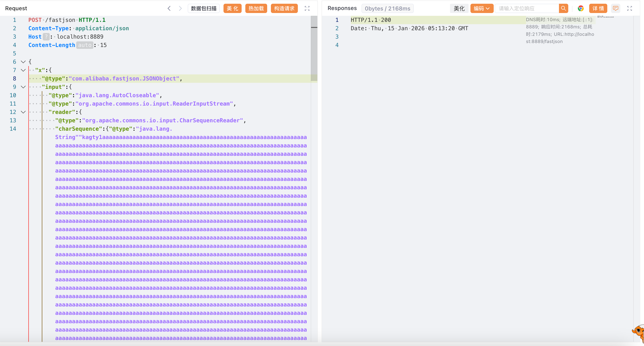
Task: Expand the Request panel to fullscreen
Action: click(x=307, y=9)
